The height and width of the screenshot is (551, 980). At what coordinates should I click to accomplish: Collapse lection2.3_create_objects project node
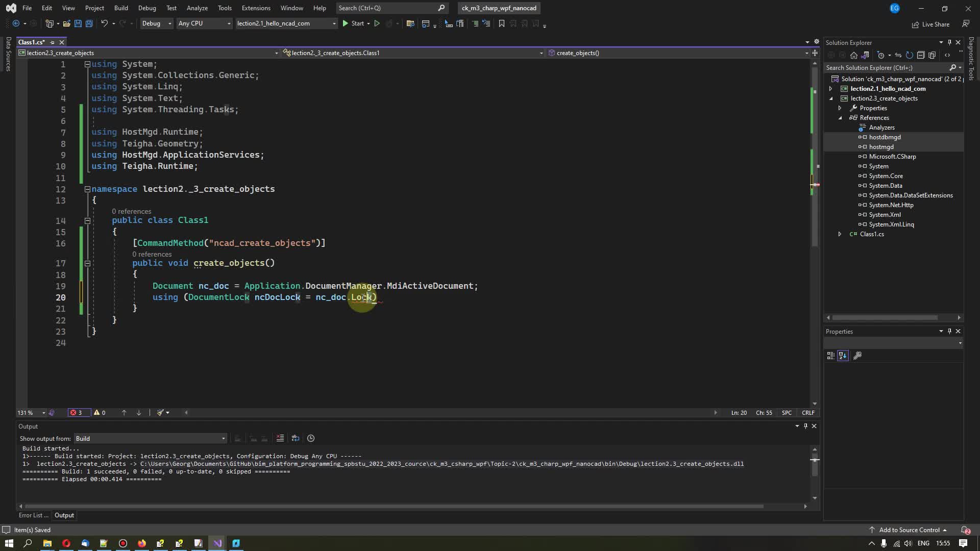[x=831, y=98]
